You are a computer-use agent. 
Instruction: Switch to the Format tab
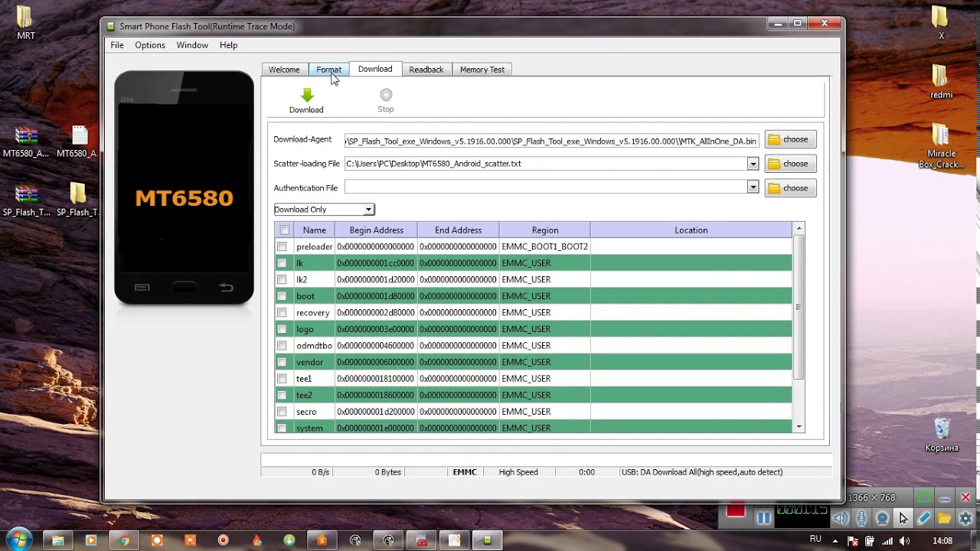(329, 70)
